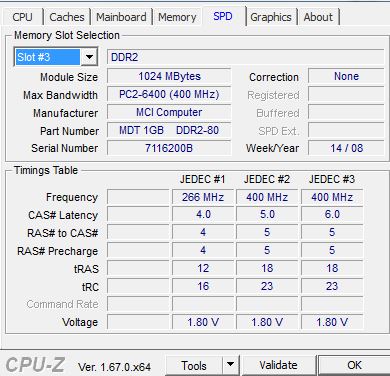Click the Part Number label
The width and height of the screenshot is (390, 376).
(69, 131)
